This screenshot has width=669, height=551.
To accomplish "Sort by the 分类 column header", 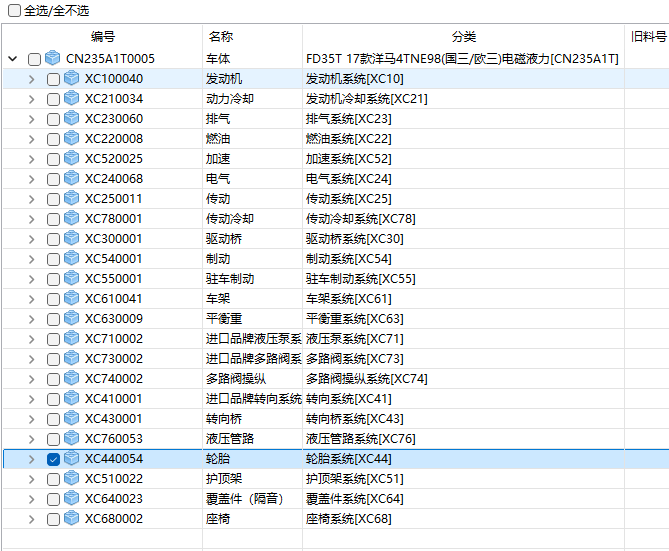I will click(463, 36).
